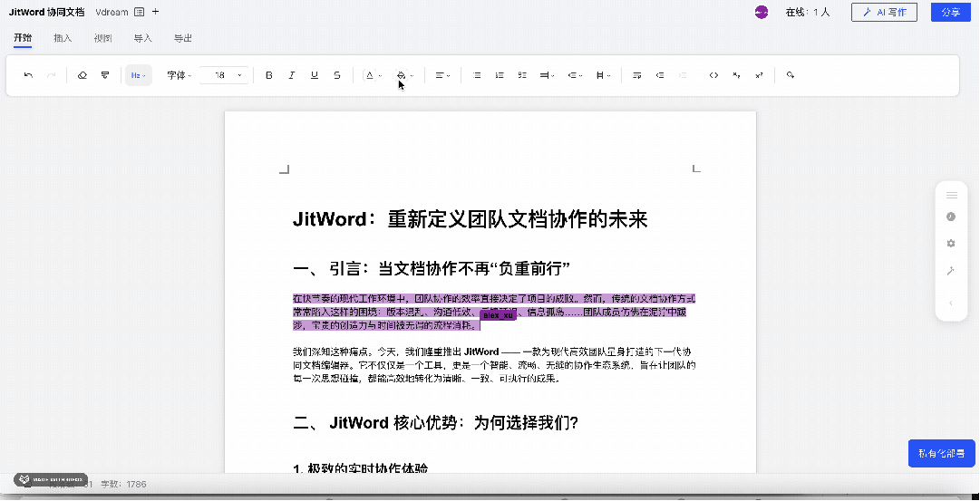Undo the last edit
Screen dimensions: 980x501
pyautogui.click(x=28, y=75)
